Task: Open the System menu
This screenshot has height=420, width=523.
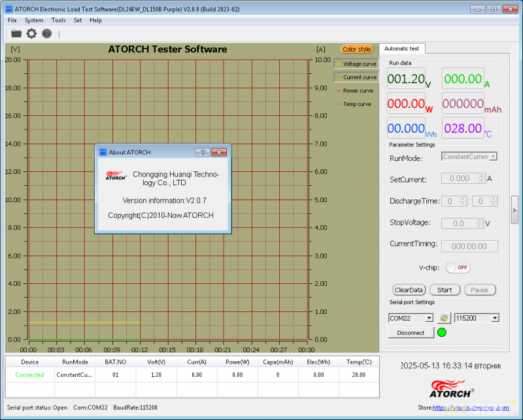Action: pyautogui.click(x=34, y=20)
